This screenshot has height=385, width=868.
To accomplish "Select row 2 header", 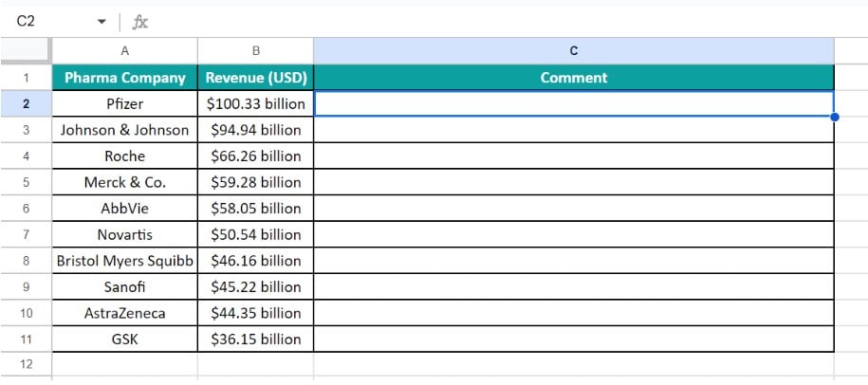I will coord(26,103).
